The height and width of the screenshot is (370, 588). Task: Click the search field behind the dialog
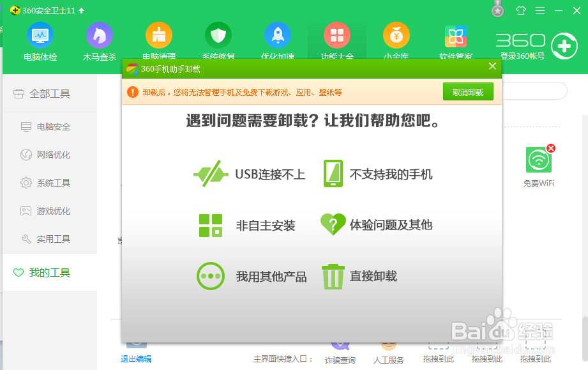(534, 91)
